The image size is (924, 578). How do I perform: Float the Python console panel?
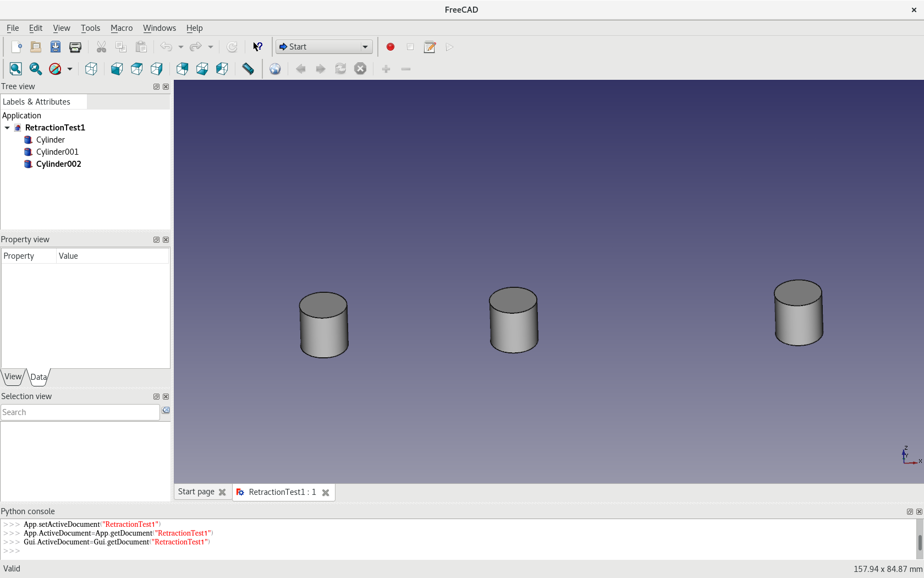(910, 511)
